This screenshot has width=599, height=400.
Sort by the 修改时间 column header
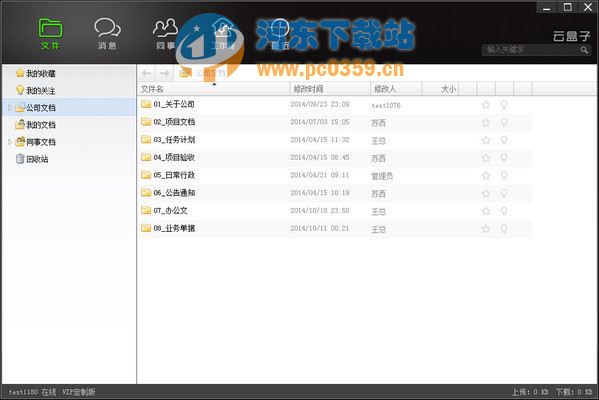(x=330, y=89)
